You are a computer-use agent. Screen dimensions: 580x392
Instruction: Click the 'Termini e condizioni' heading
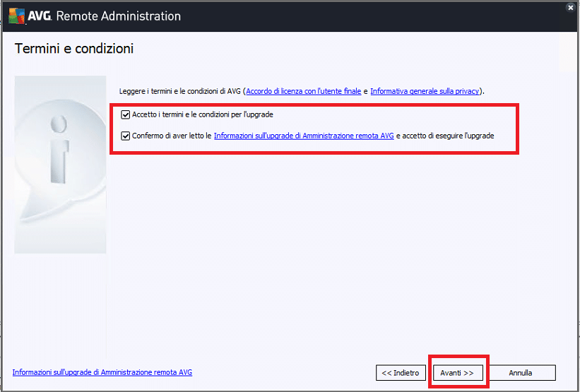click(74, 49)
